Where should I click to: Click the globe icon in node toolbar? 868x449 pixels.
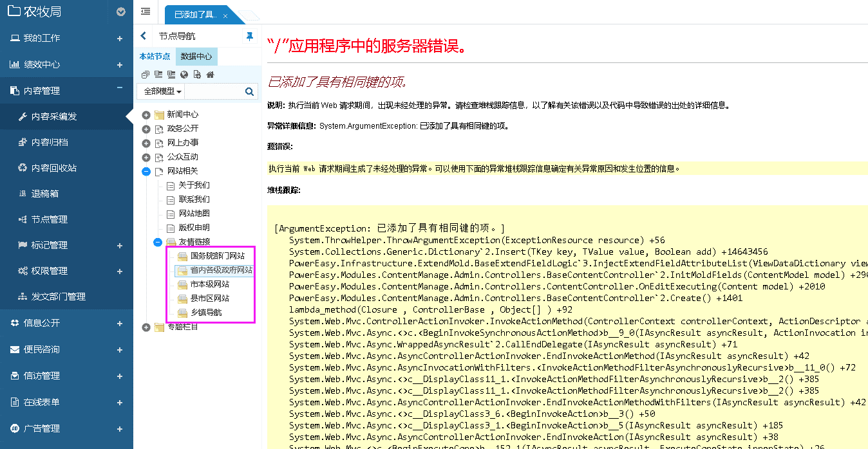tap(184, 75)
